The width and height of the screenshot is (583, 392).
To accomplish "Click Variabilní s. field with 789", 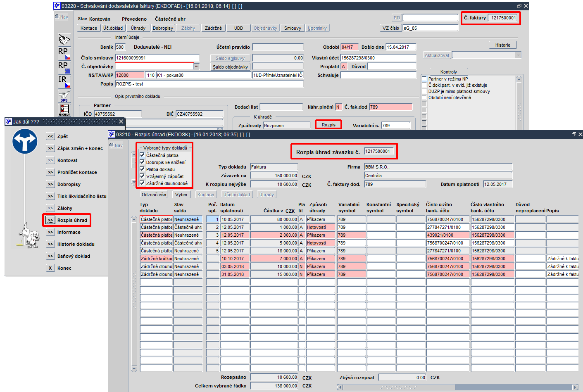I will pos(395,126).
